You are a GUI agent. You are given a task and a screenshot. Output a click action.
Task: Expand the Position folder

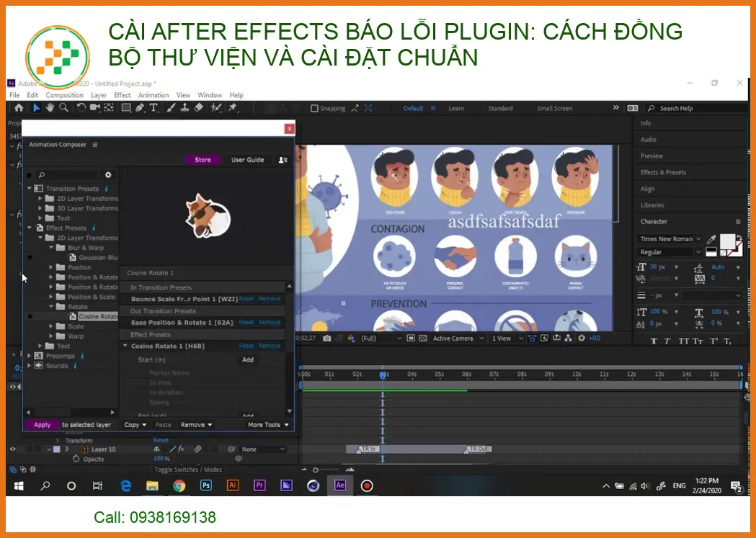[51, 267]
